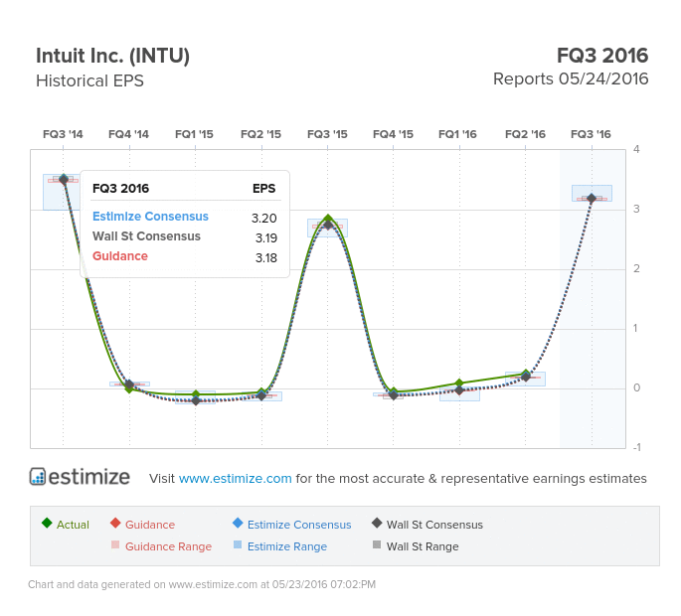
Task: Select the FQ3 '14 data point marker
Action: [64, 179]
